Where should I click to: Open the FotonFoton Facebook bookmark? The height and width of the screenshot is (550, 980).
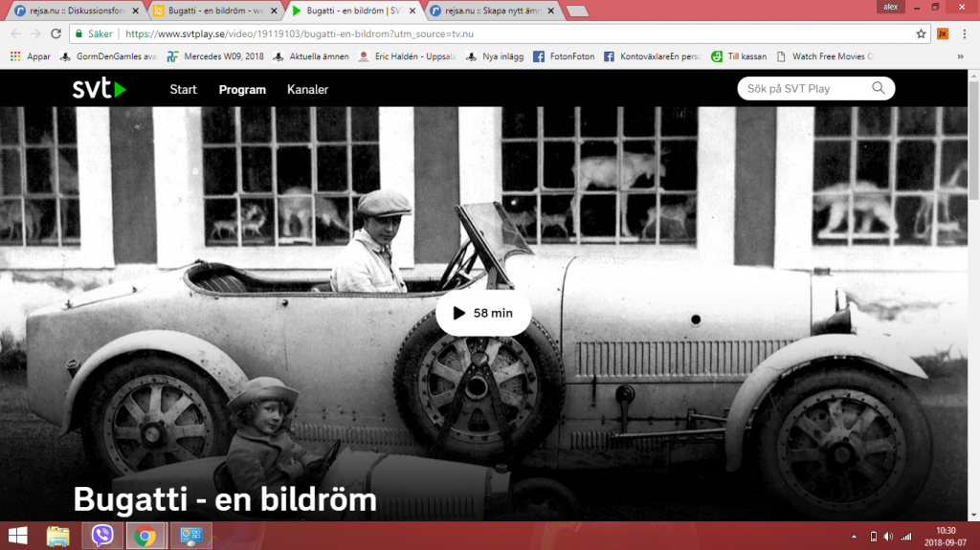[565, 56]
